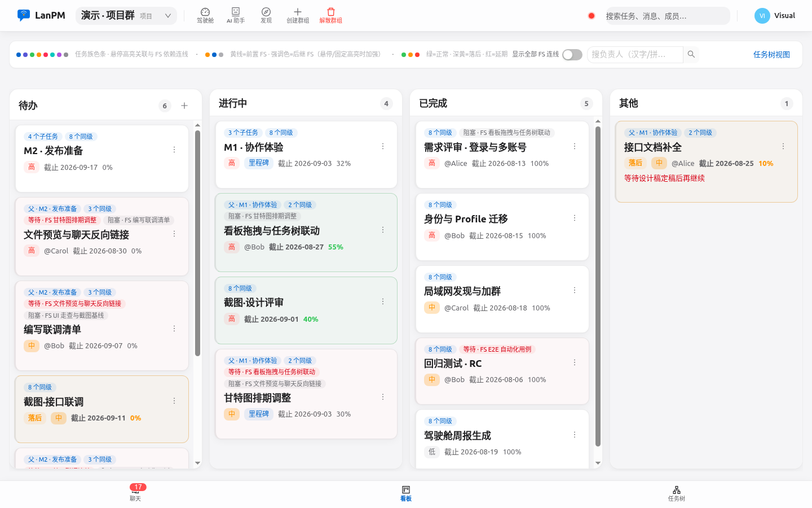Click 低 priority tag on 驾驶舱周报生成

coord(432,452)
